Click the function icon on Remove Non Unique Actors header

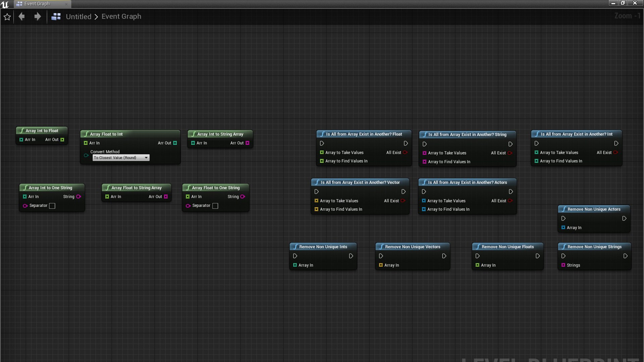564,209
